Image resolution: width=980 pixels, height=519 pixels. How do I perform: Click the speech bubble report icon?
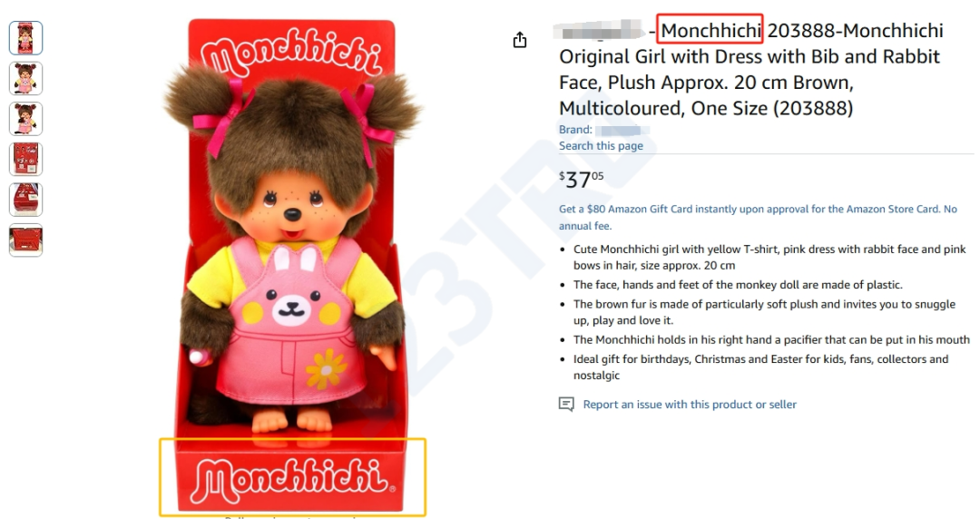(x=566, y=404)
